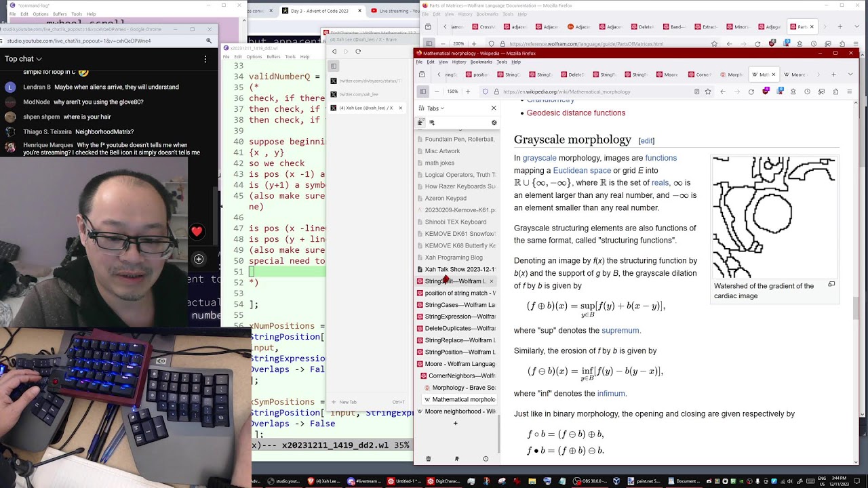Open Bookmarks menu in Wikipedia Firefox window
This screenshot has width=868, height=488.
click(481, 62)
